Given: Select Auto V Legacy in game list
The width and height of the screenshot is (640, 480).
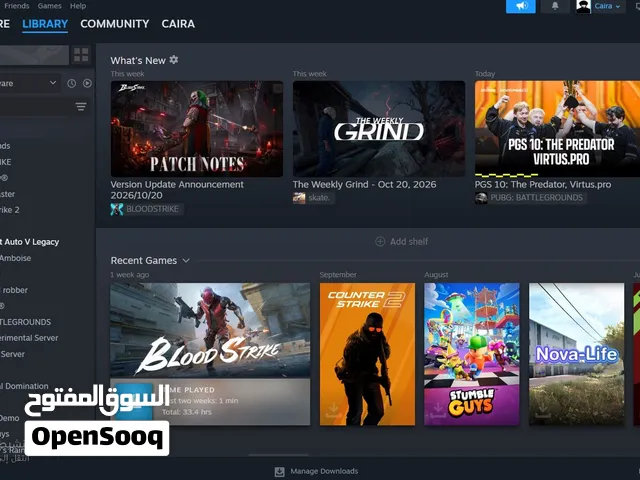Looking at the screenshot, I should click(29, 242).
